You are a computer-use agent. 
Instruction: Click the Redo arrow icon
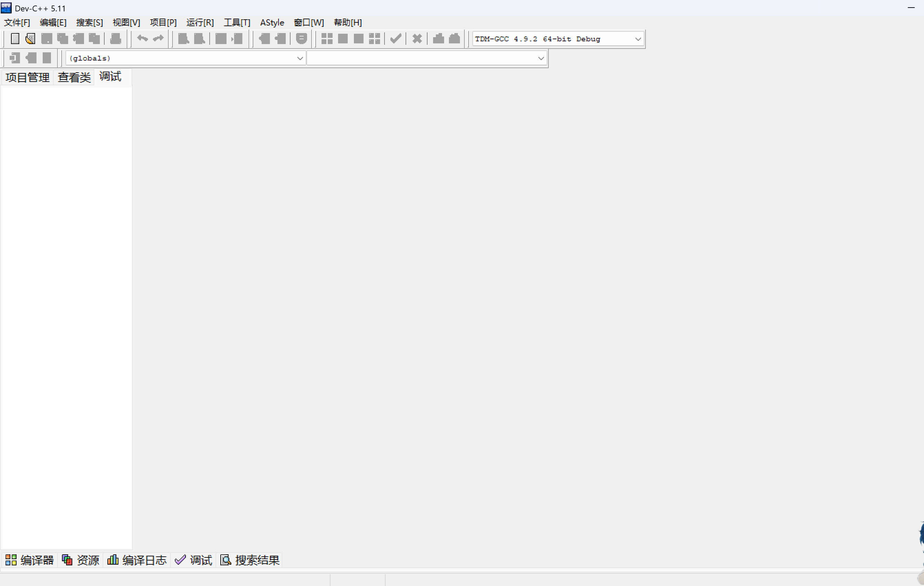(158, 39)
